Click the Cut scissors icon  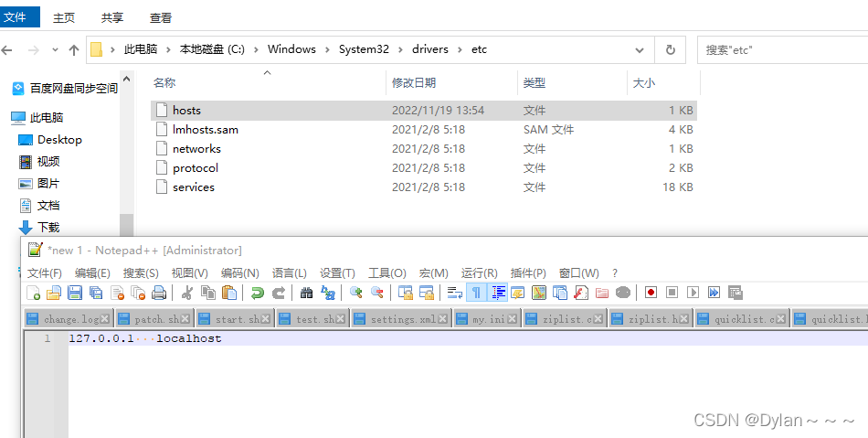tap(187, 293)
